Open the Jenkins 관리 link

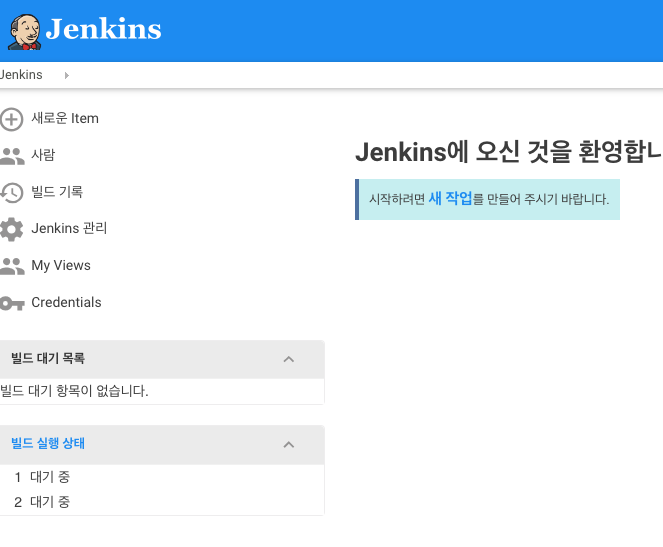(69, 228)
